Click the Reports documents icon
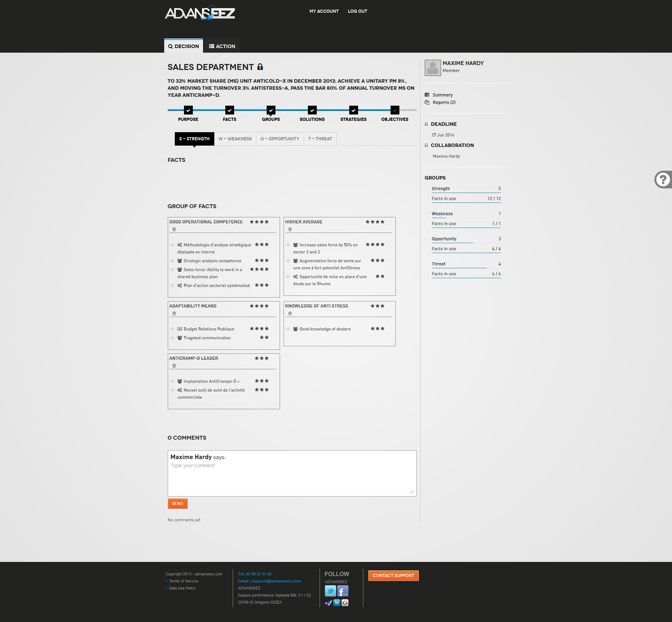The width and height of the screenshot is (672, 622). click(427, 102)
